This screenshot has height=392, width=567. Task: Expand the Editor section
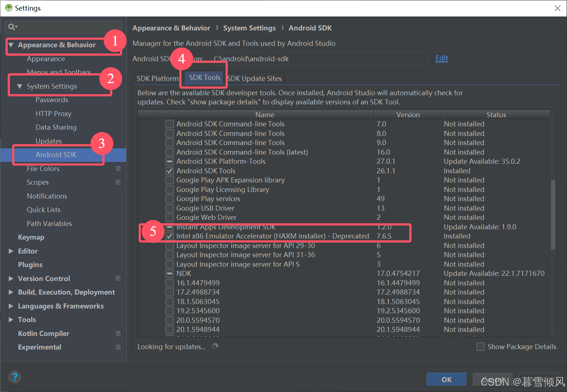click(11, 251)
